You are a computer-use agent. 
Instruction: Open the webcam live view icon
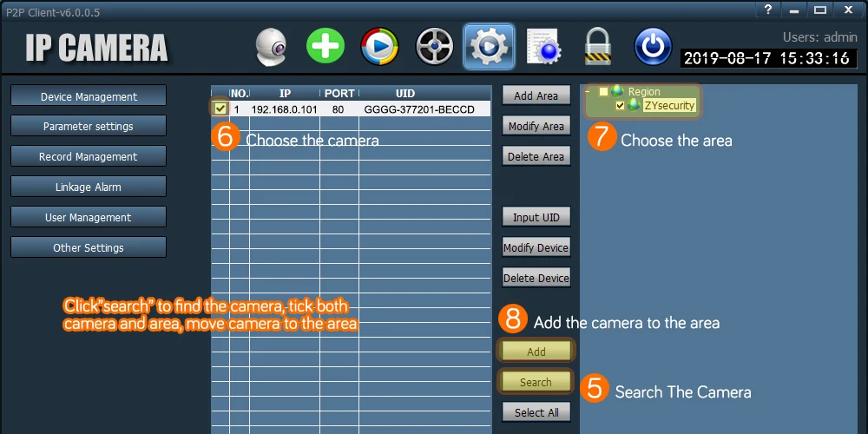tap(271, 47)
